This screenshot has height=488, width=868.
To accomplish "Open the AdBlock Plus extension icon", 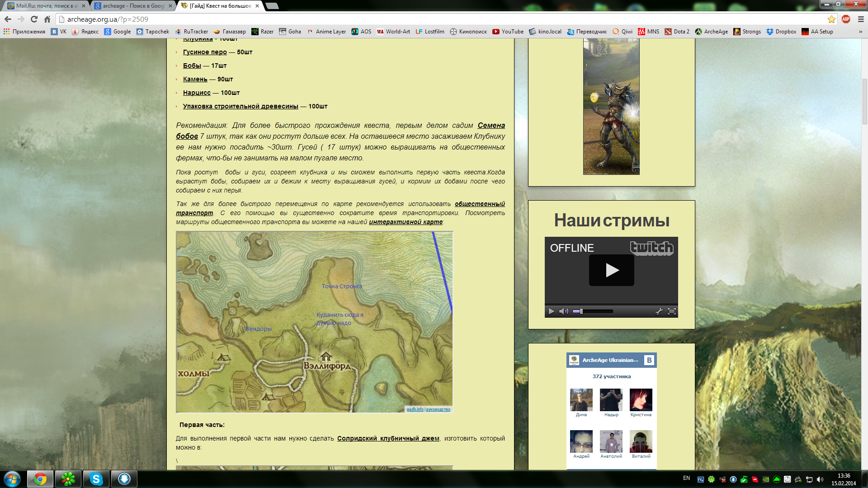I will tap(846, 19).
